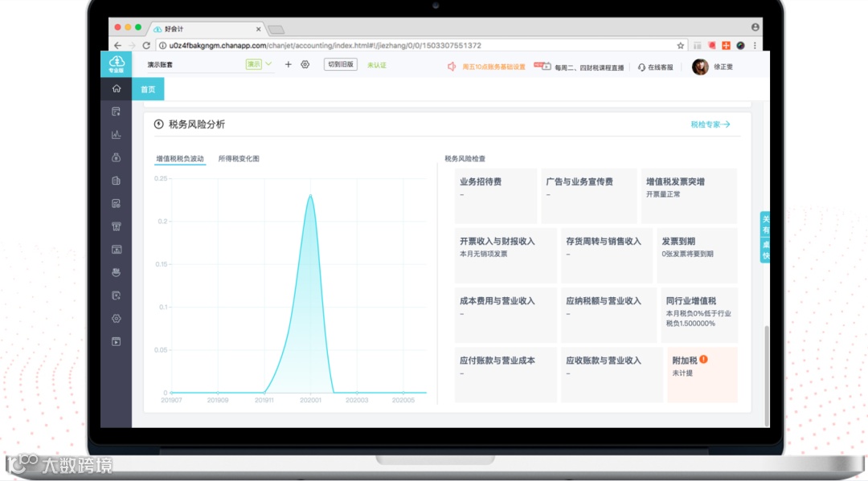Open the line chart sidebar icon
The image size is (868, 481).
tap(117, 134)
